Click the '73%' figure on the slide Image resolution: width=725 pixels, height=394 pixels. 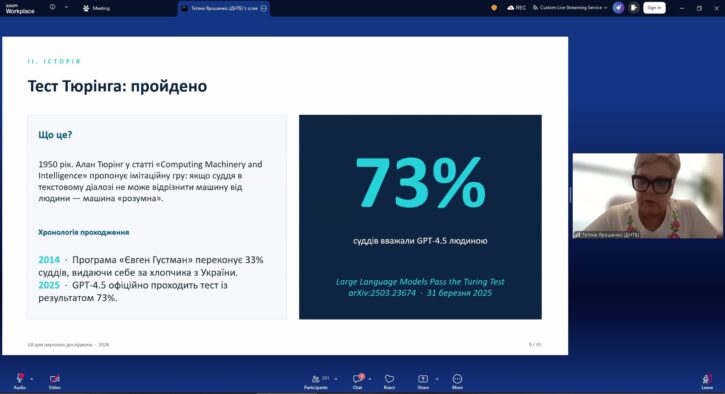pos(420,182)
